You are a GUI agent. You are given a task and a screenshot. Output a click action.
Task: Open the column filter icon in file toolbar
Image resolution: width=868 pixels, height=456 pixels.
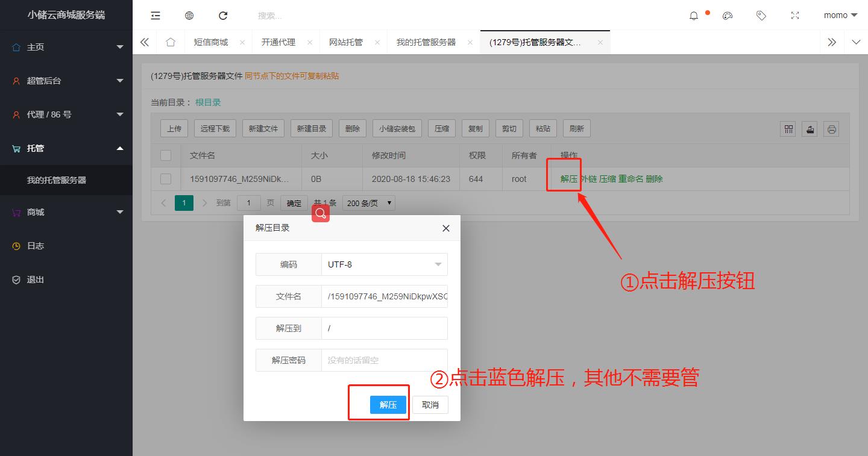tap(788, 129)
